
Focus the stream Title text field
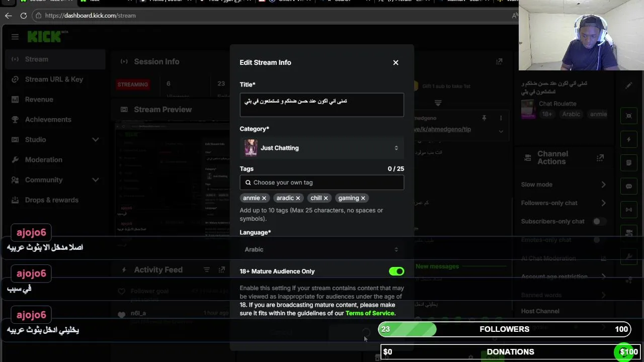(x=322, y=105)
